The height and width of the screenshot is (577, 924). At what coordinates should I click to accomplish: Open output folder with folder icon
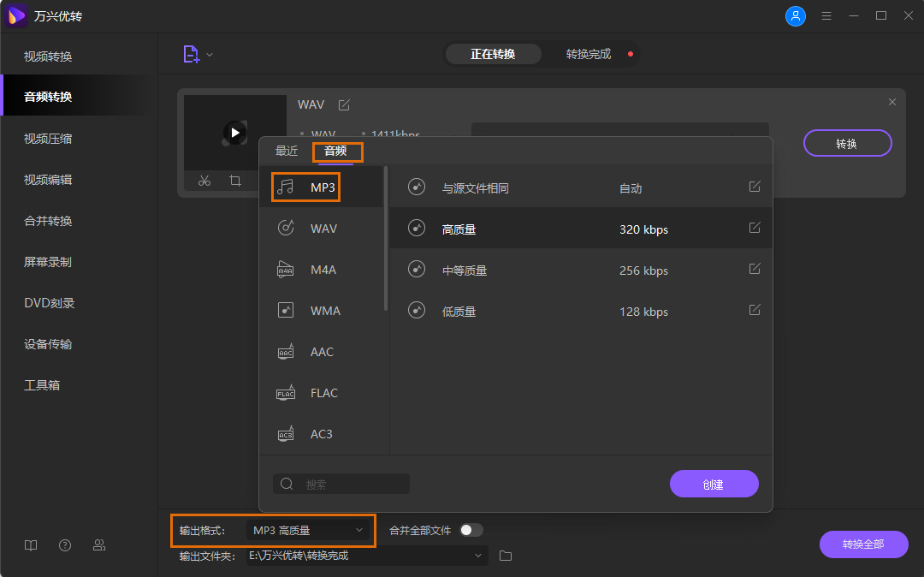point(505,555)
